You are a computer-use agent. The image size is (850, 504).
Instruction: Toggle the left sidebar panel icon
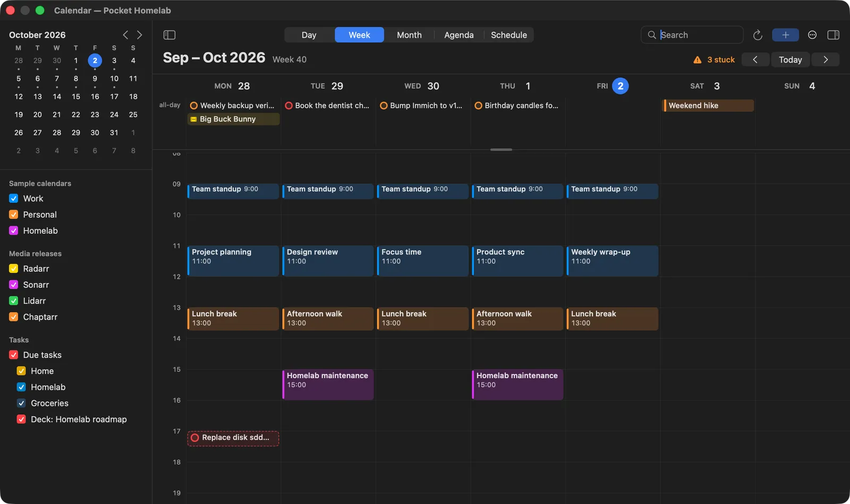coord(169,35)
